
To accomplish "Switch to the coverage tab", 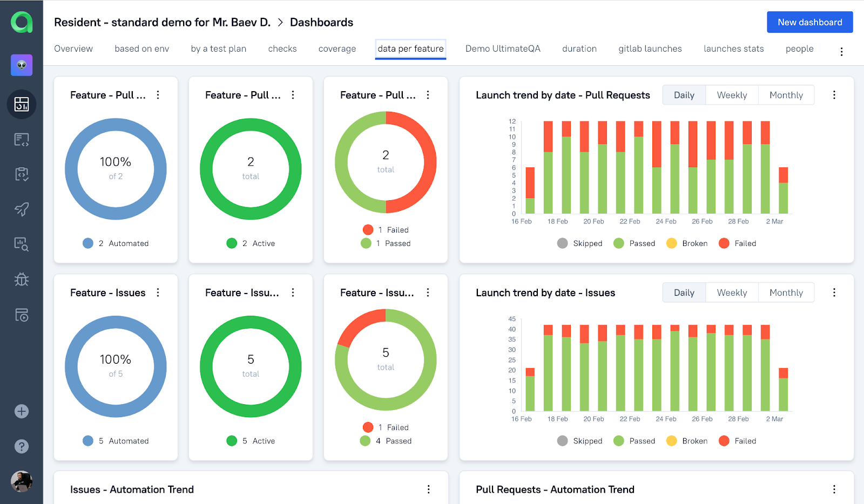I will 337,49.
